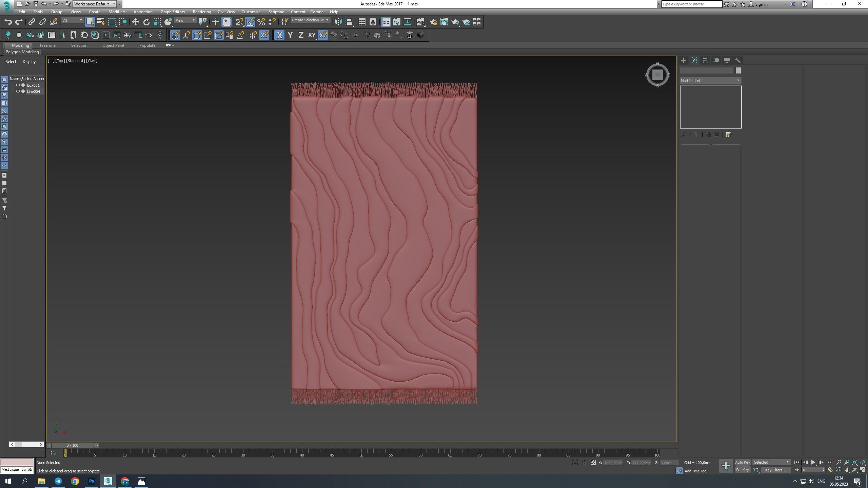
Task: Switch to the Hierarchy command panel
Action: [x=705, y=60]
